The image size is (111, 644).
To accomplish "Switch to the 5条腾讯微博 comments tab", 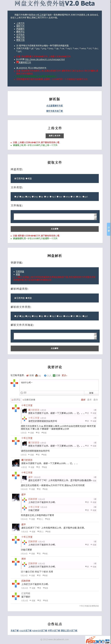I will 29,400.
